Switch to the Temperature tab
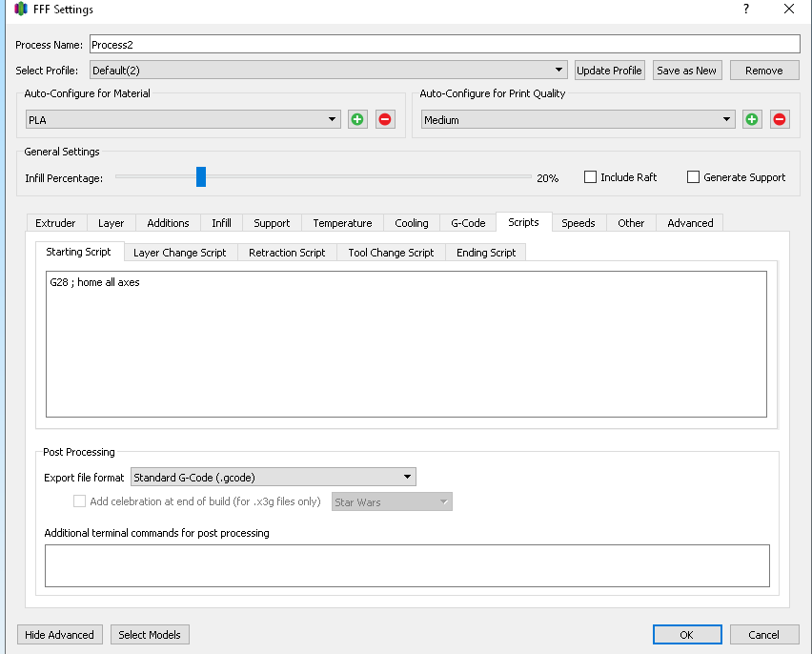Image resolution: width=812 pixels, height=654 pixels. 342,223
